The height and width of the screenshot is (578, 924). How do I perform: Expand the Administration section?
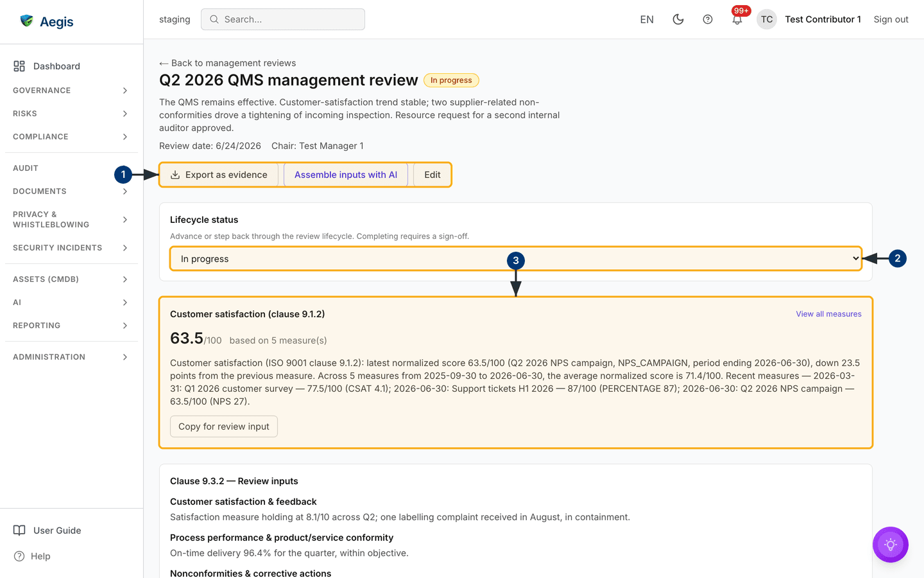pos(71,357)
